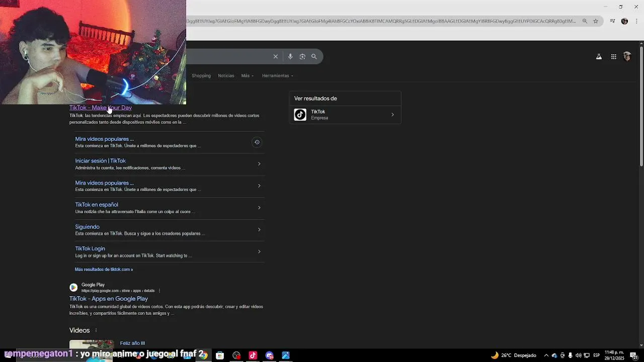644x362 pixels.
Task: Expand the Siguiendo sitelink chevron
Action: click(x=259, y=230)
